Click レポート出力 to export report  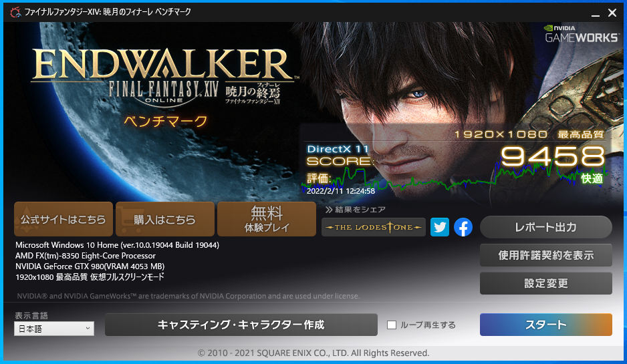point(546,227)
